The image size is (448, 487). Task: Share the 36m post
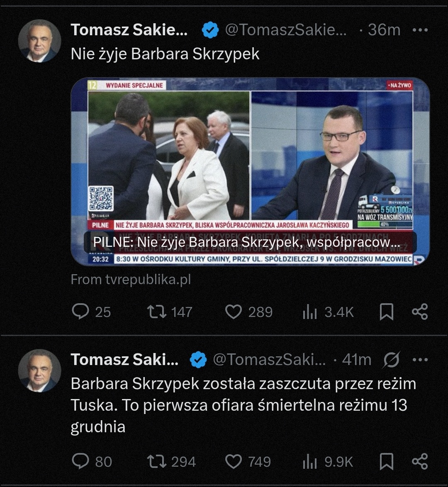(420, 312)
